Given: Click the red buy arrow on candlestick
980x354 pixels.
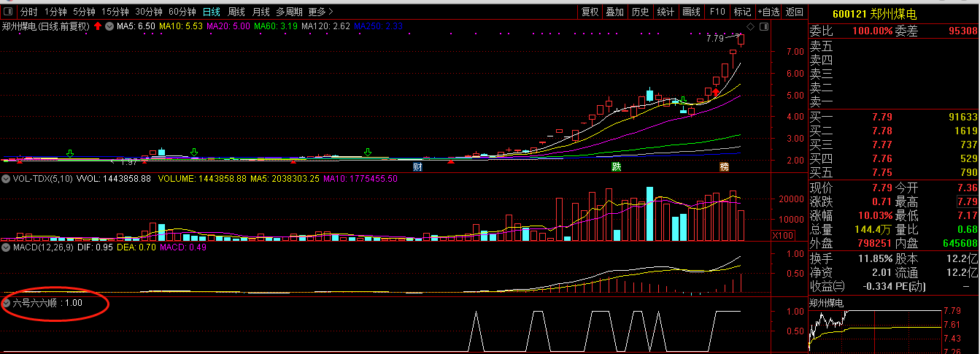Looking at the screenshot, I should (717, 93).
